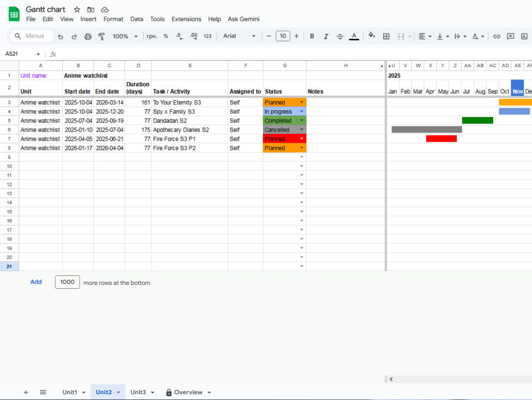Format as percent

point(165,36)
